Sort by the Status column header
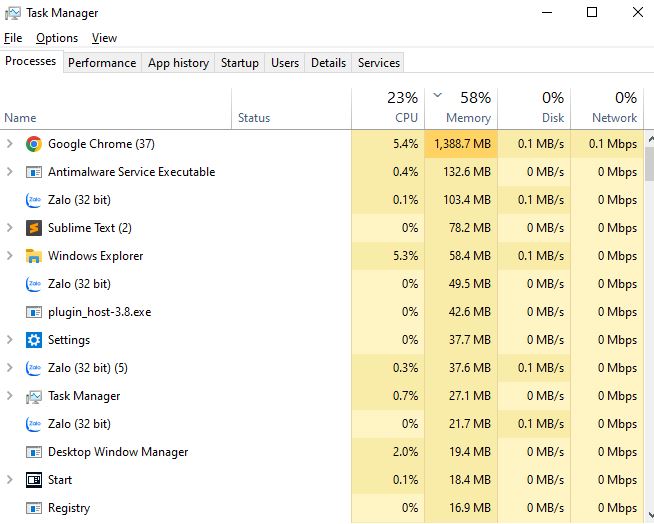 coord(291,108)
